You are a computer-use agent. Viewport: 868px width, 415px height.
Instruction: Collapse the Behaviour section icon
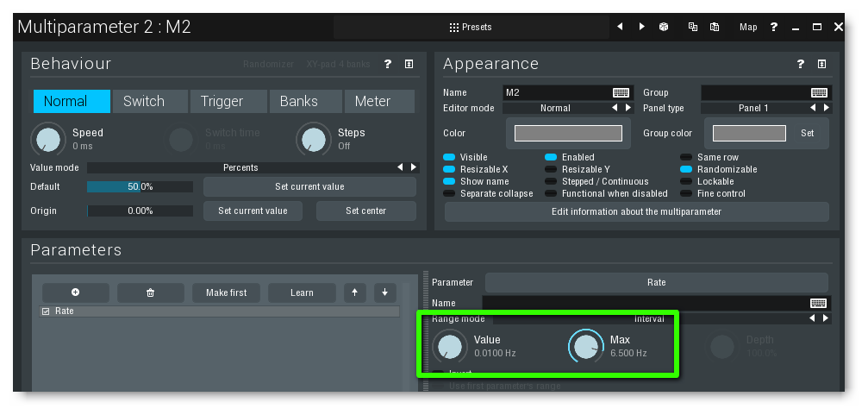tap(409, 64)
